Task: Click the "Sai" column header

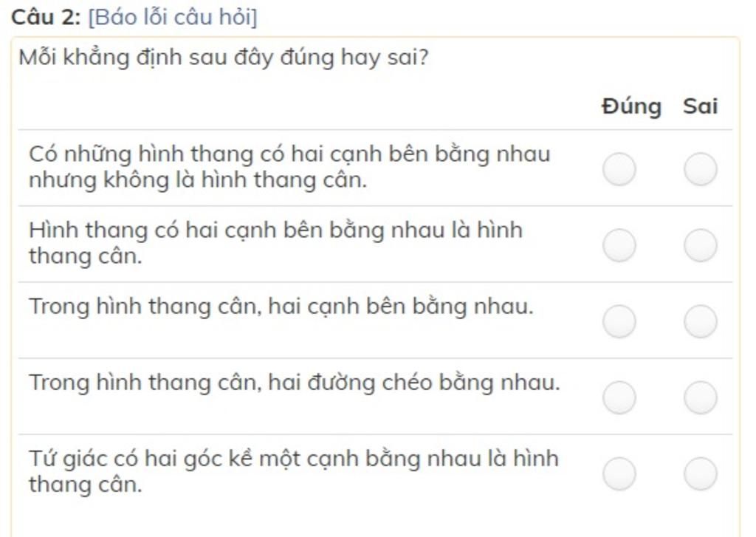Action: [700, 106]
